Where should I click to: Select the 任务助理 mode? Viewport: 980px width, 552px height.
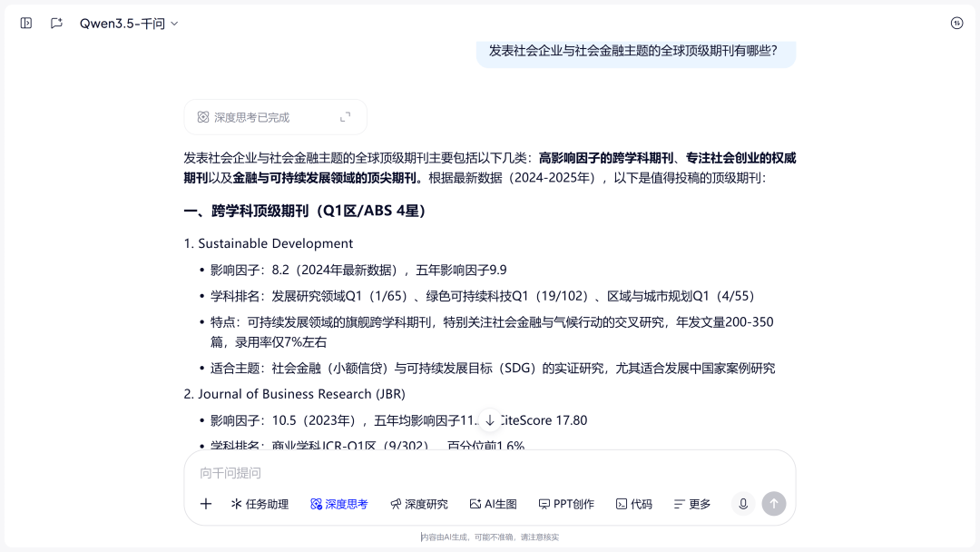click(x=260, y=504)
